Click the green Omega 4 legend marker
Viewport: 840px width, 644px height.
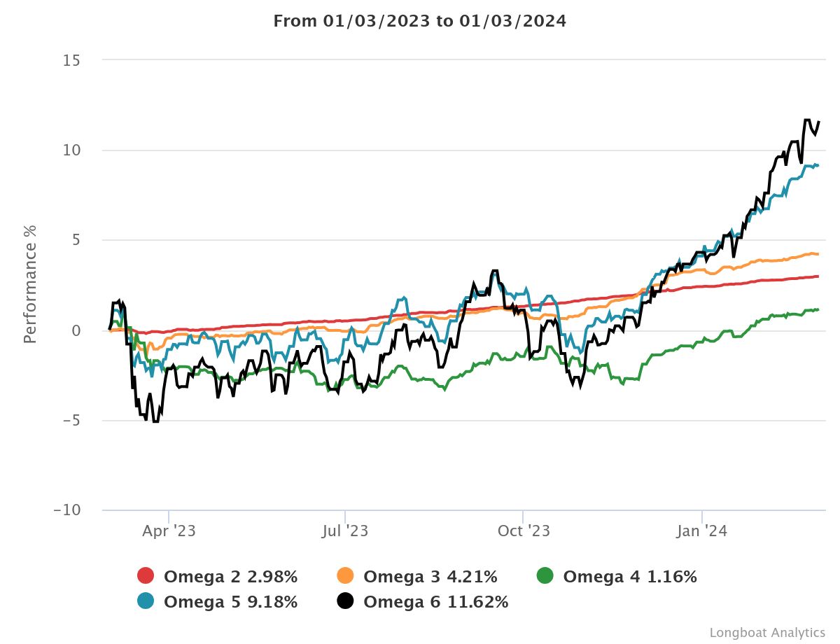coord(545,577)
